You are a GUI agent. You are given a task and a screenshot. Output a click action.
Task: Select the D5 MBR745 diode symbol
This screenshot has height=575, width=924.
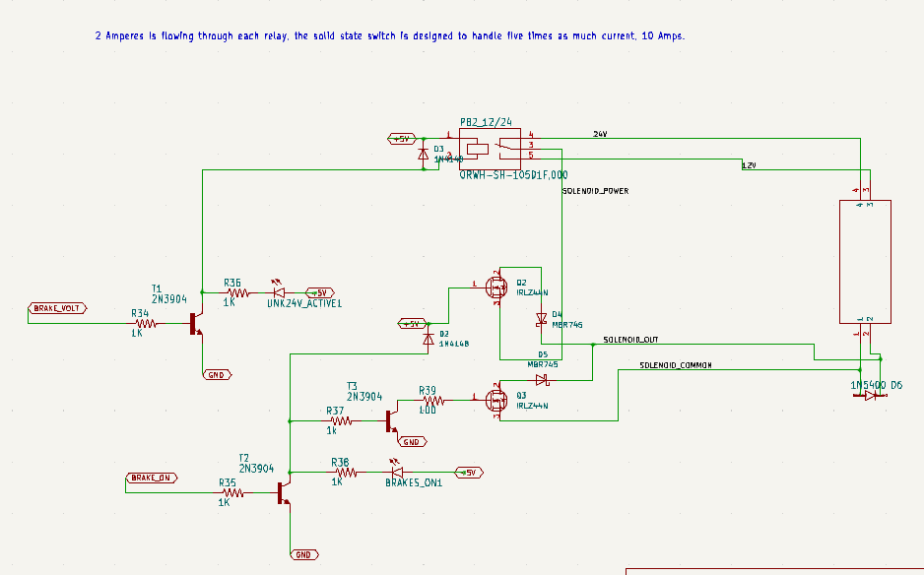[x=542, y=381]
